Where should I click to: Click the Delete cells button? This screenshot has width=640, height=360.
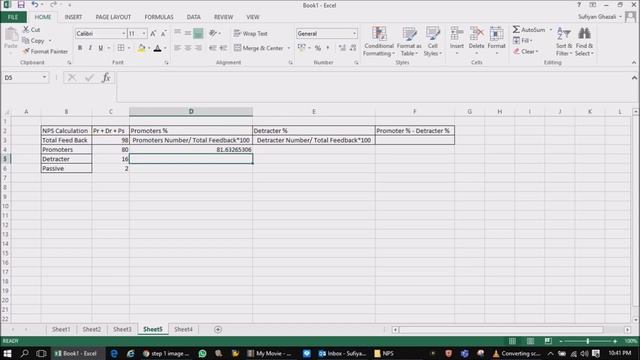(x=476, y=40)
